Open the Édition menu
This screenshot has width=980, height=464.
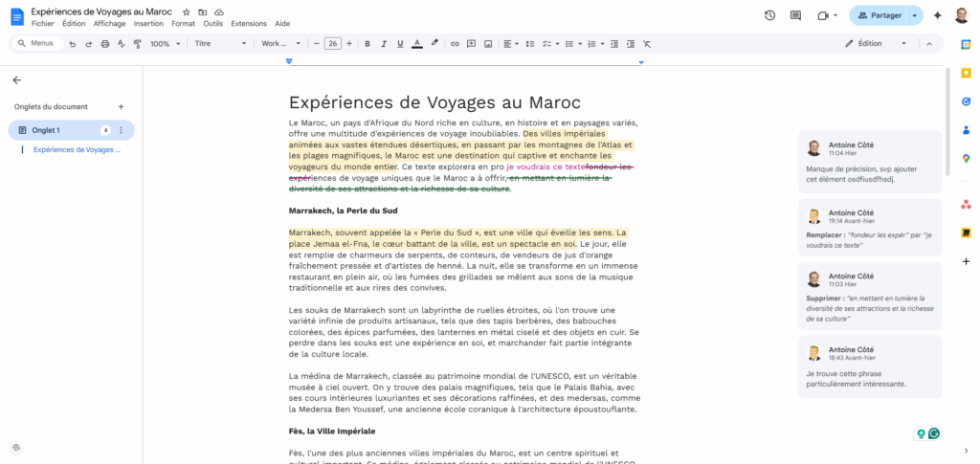74,24
